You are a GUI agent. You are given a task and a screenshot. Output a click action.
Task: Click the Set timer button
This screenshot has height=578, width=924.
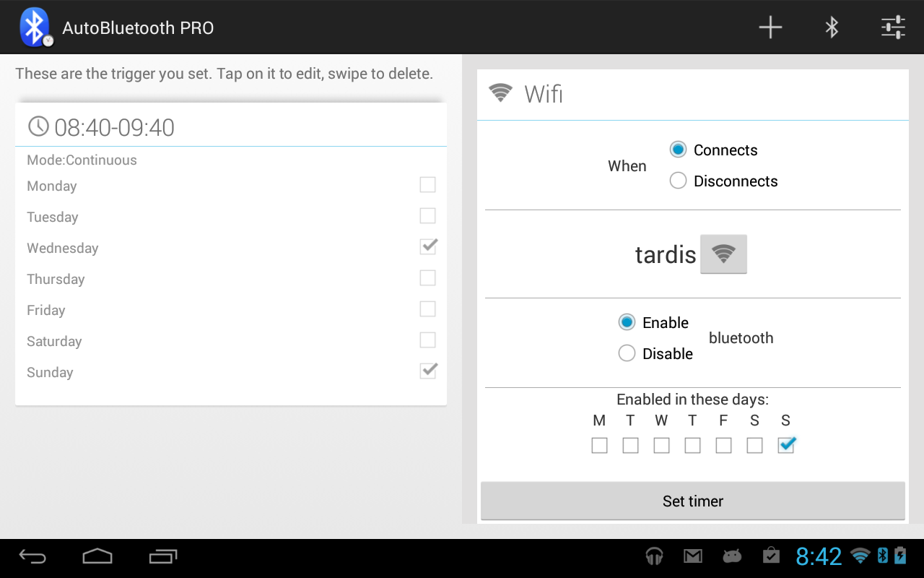(693, 501)
